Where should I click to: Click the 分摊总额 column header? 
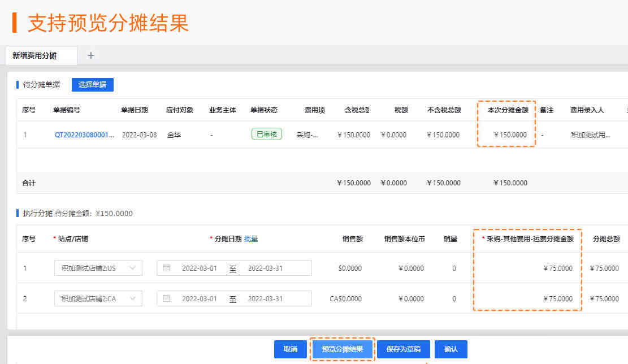point(607,239)
